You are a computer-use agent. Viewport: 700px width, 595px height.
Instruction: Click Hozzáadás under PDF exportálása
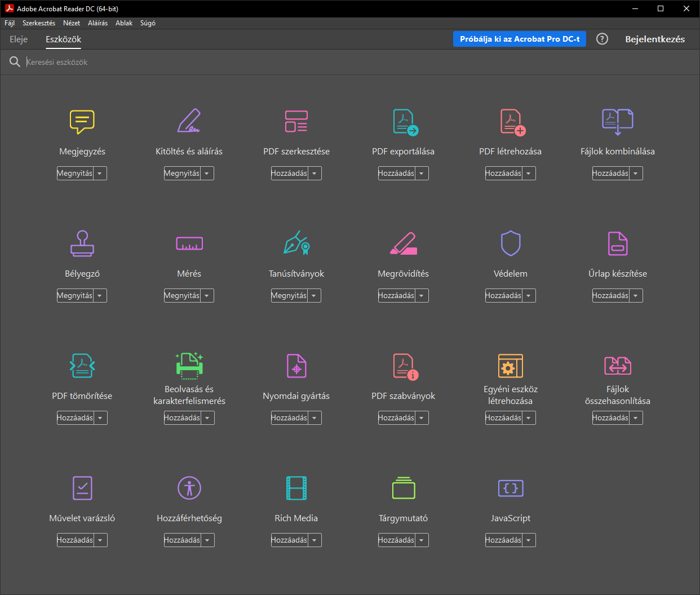tap(397, 174)
